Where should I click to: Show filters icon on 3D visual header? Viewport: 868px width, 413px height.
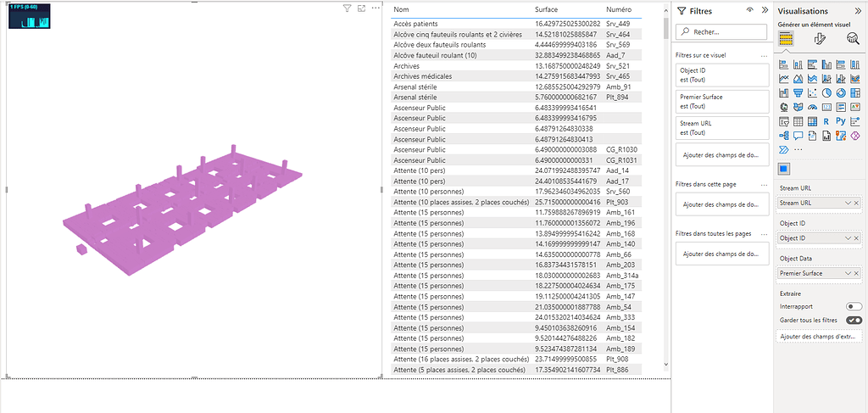click(347, 8)
